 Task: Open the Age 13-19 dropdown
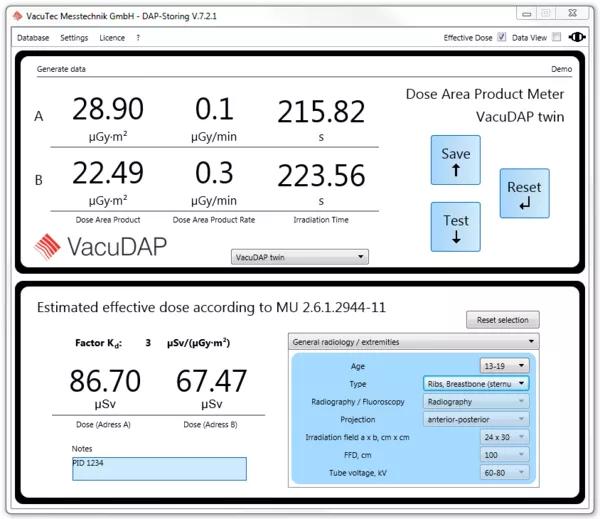[504, 366]
